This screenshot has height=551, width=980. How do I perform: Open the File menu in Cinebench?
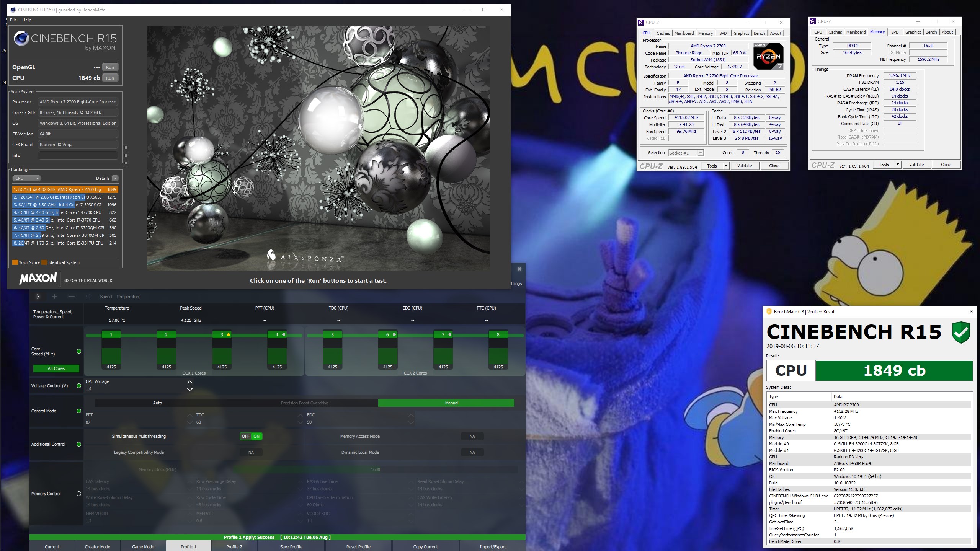pos(13,20)
